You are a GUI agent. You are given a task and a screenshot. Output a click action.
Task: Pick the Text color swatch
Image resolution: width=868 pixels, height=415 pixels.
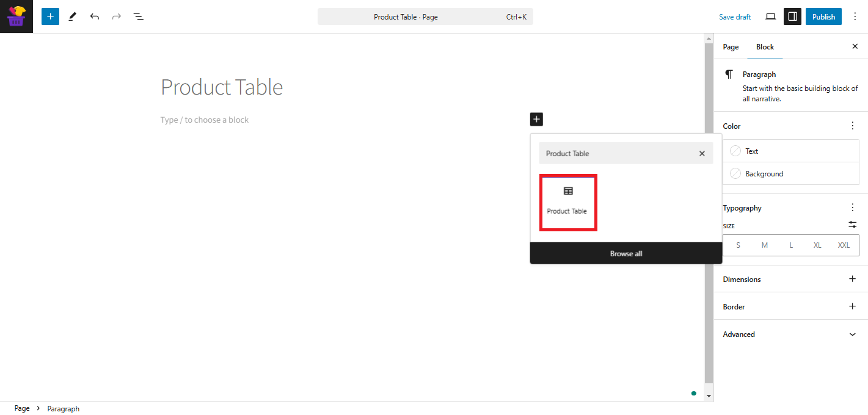(x=735, y=151)
